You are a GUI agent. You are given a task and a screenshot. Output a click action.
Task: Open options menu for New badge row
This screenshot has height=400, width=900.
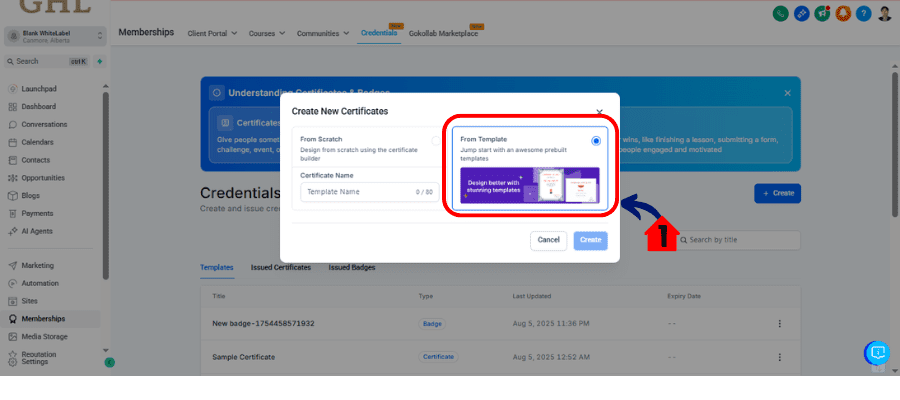[779, 324]
